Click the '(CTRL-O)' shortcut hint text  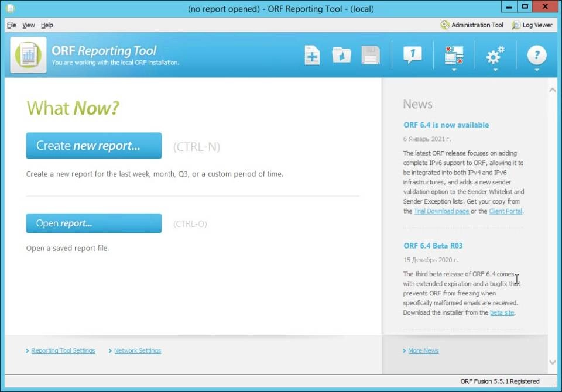(x=190, y=224)
